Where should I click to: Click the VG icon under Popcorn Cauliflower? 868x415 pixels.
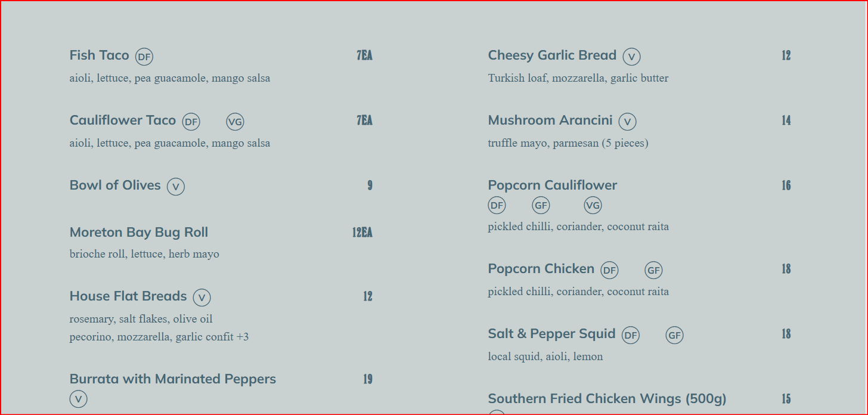click(x=593, y=206)
